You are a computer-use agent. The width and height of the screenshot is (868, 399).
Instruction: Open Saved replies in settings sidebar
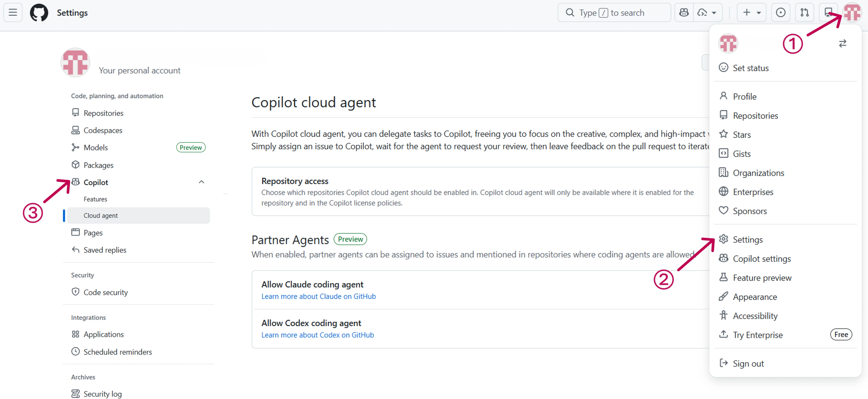(x=138, y=250)
